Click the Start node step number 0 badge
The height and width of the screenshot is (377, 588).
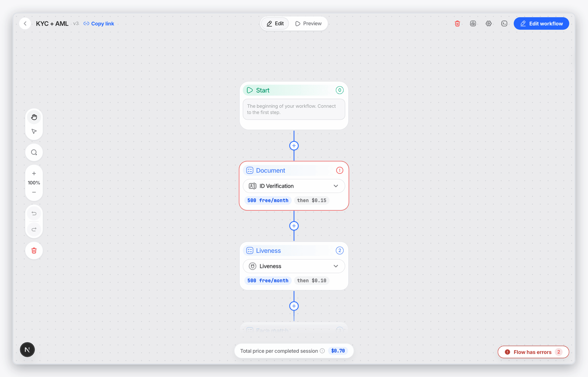click(340, 90)
